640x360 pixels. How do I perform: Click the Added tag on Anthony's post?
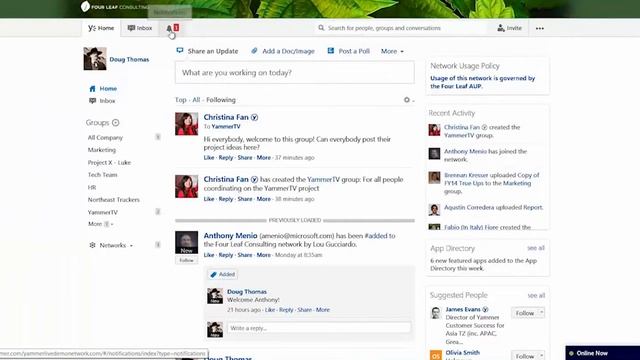point(222,274)
